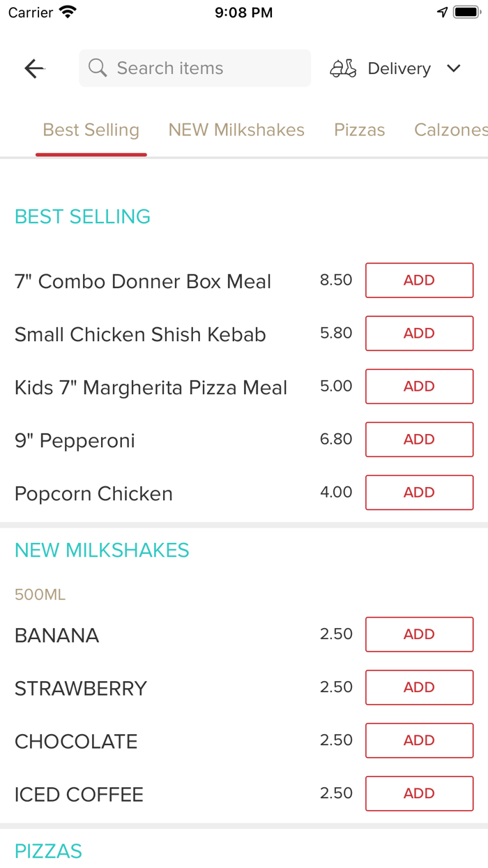Add the 9" Pepperoni pizza
Image resolution: width=488 pixels, height=868 pixels.
[x=419, y=439]
